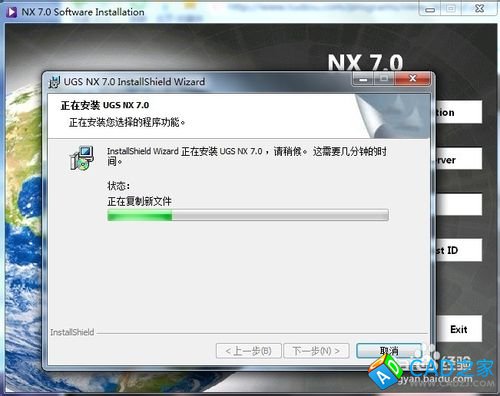
Task: Minimize the NX 7.0 Software Installation window
Action: coord(430,9)
